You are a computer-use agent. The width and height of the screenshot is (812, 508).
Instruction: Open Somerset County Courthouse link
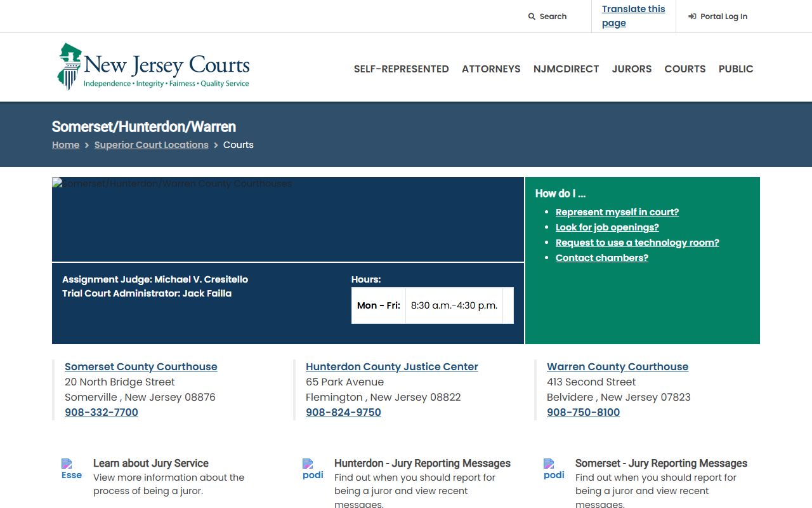[141, 366]
